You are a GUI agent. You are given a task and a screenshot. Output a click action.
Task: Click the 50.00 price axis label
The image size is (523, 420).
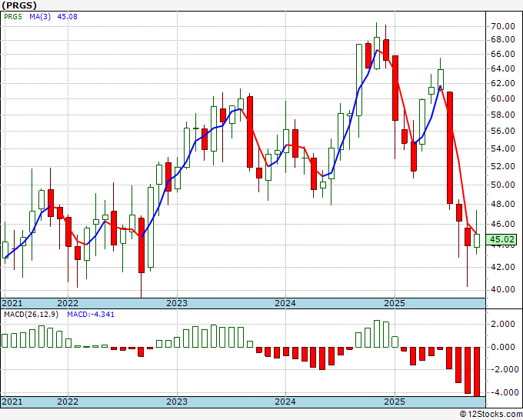(503, 185)
